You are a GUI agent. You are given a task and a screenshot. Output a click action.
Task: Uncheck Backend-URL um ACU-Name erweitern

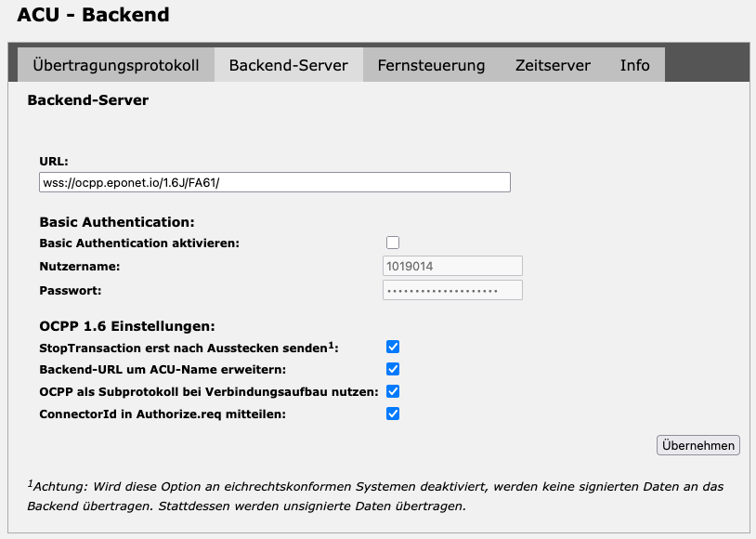pyautogui.click(x=392, y=369)
